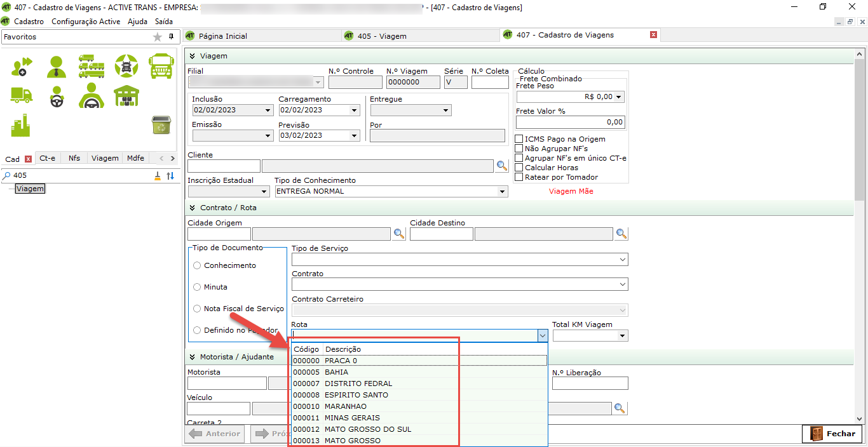868x447 pixels.
Task: Search for a Cliente with the magnifier
Action: pos(502,166)
